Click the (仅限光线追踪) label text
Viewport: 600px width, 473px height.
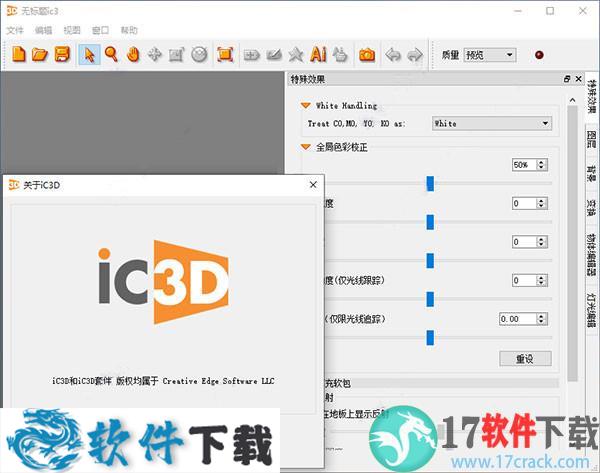click(x=355, y=319)
